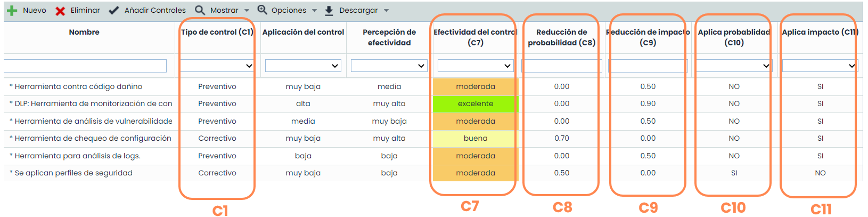
Task: Click the Añadir Controles checkmark icon
Action: 113,11
